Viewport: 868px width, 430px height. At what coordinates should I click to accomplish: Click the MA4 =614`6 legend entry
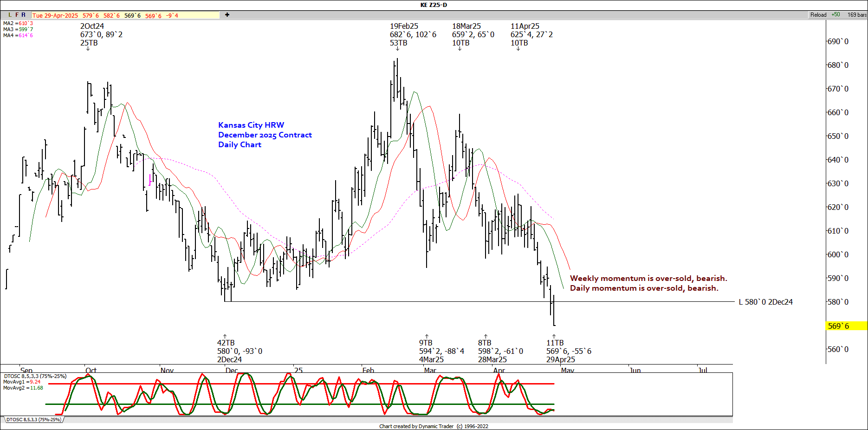tap(18, 35)
